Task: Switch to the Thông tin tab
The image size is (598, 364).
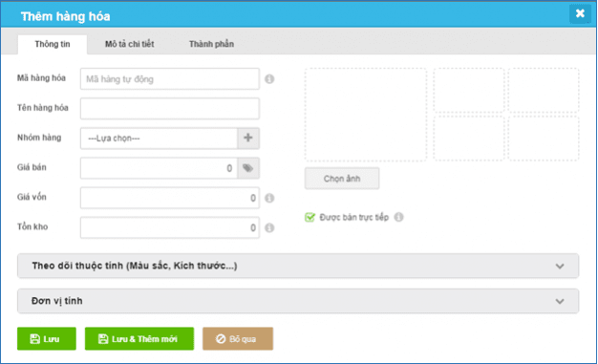Action: tap(53, 44)
